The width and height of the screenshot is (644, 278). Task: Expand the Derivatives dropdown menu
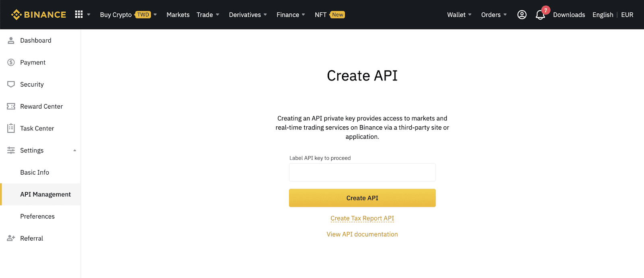248,15
